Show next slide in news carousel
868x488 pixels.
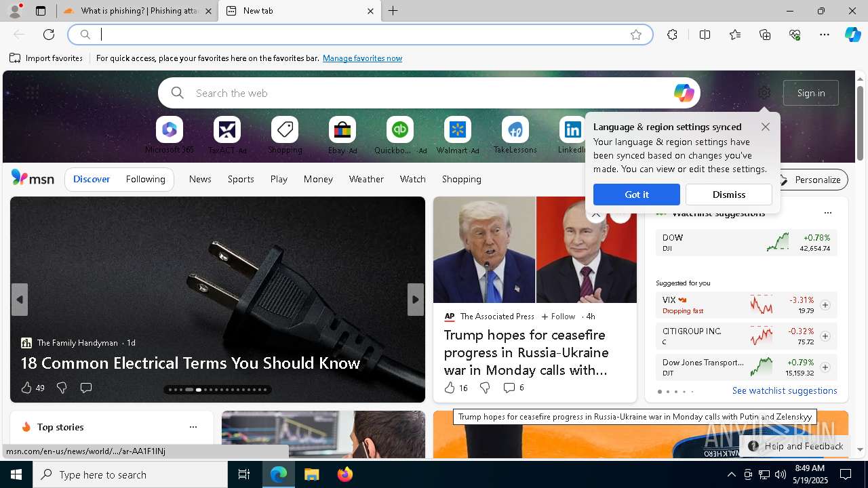pyautogui.click(x=416, y=300)
